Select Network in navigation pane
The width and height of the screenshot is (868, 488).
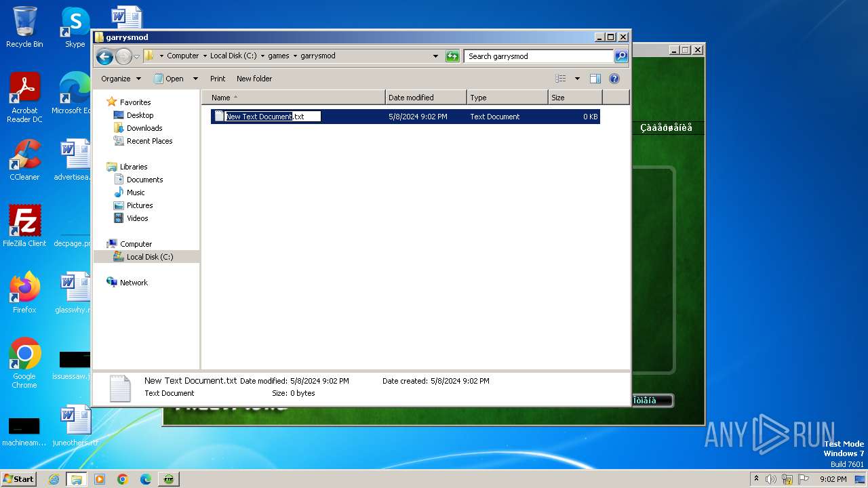click(134, 283)
